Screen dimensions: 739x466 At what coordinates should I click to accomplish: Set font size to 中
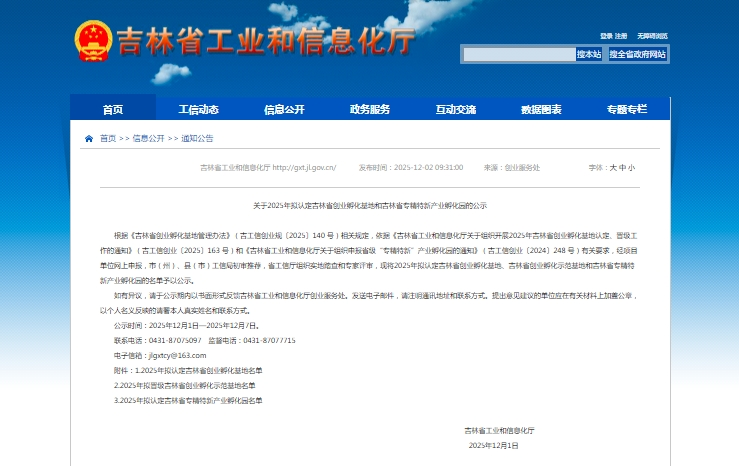(x=623, y=168)
